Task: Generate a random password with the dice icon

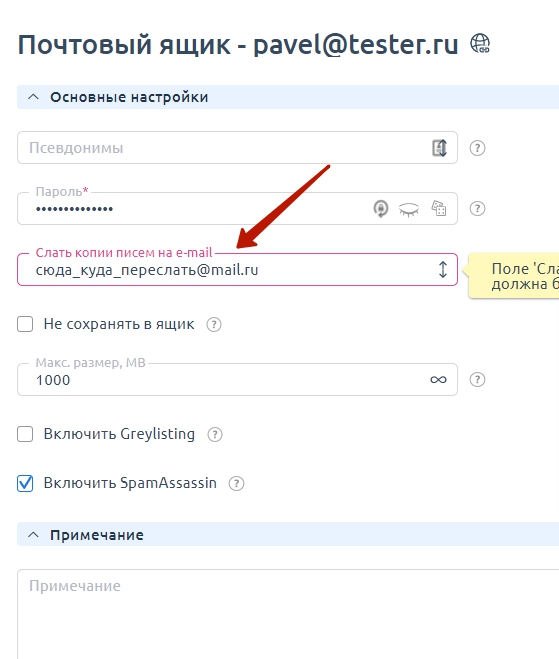Action: pos(439,208)
